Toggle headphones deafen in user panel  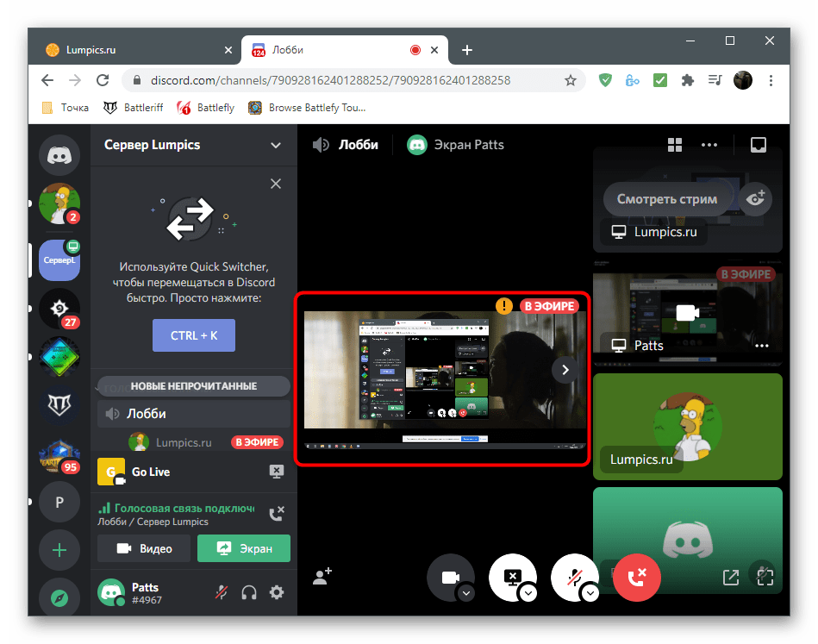click(x=249, y=592)
